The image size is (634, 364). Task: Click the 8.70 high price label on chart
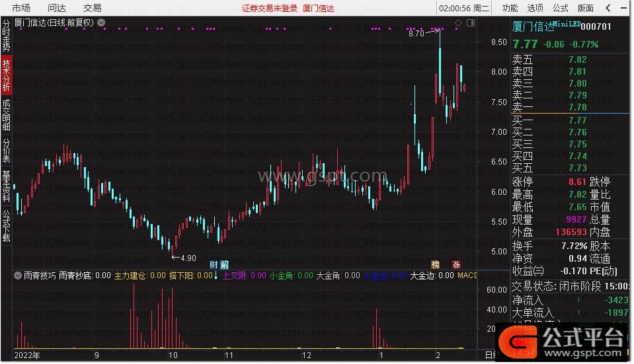(x=416, y=34)
